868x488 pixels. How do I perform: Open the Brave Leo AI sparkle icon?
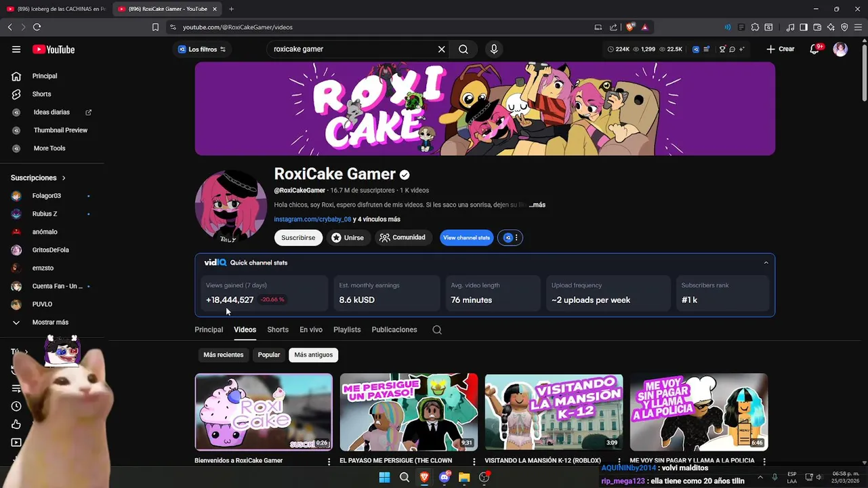[831, 27]
